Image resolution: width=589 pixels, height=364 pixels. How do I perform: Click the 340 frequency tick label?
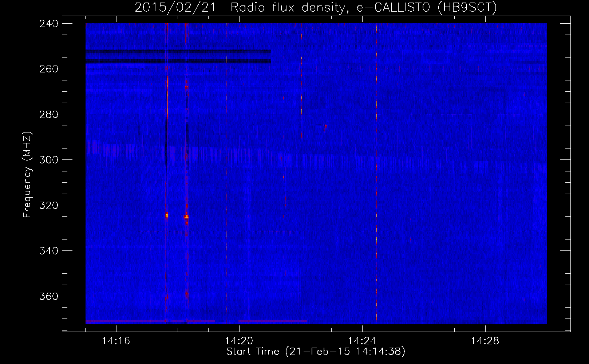pos(48,251)
